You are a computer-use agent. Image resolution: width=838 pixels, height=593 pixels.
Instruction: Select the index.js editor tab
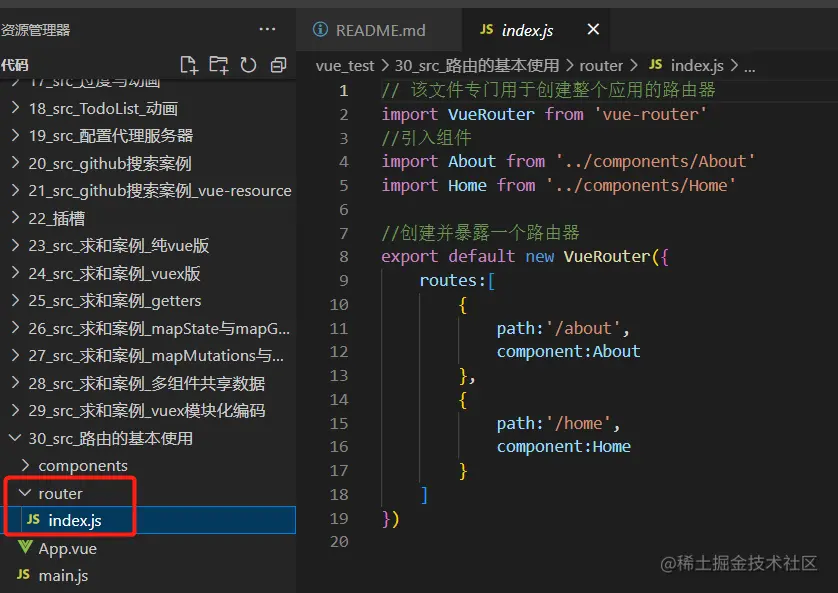click(x=536, y=30)
